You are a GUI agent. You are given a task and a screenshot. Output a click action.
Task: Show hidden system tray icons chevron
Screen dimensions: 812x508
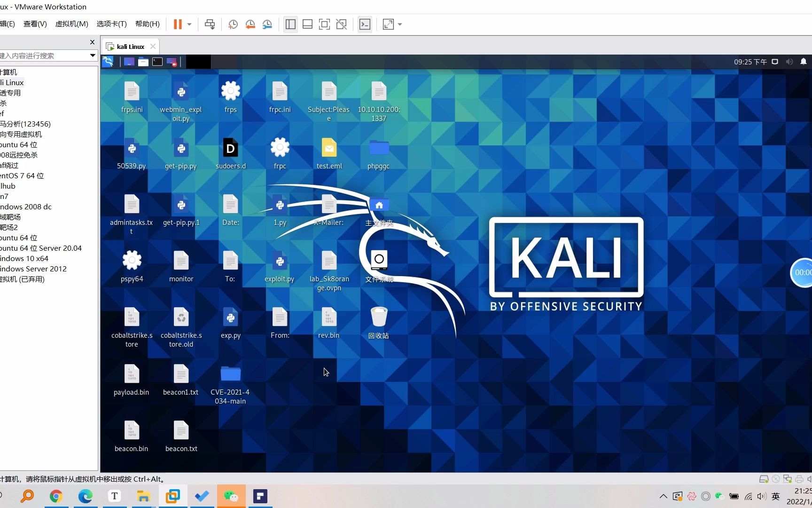coord(663,496)
